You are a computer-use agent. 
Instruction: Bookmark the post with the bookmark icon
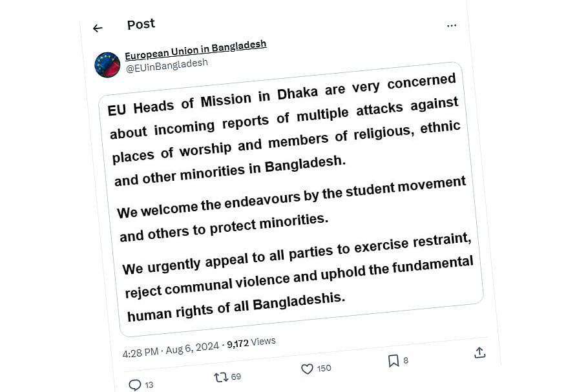(x=393, y=361)
